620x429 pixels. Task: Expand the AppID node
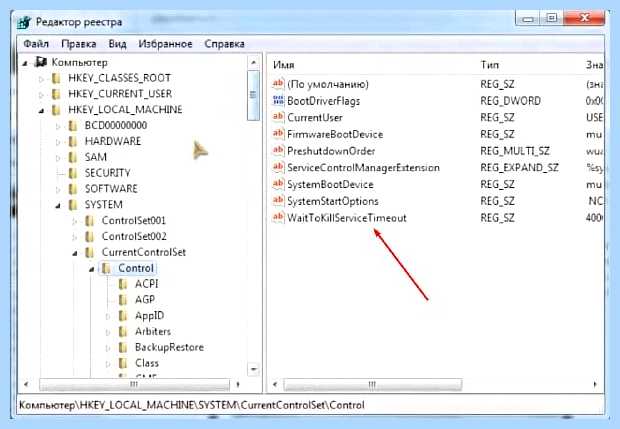pos(108,316)
